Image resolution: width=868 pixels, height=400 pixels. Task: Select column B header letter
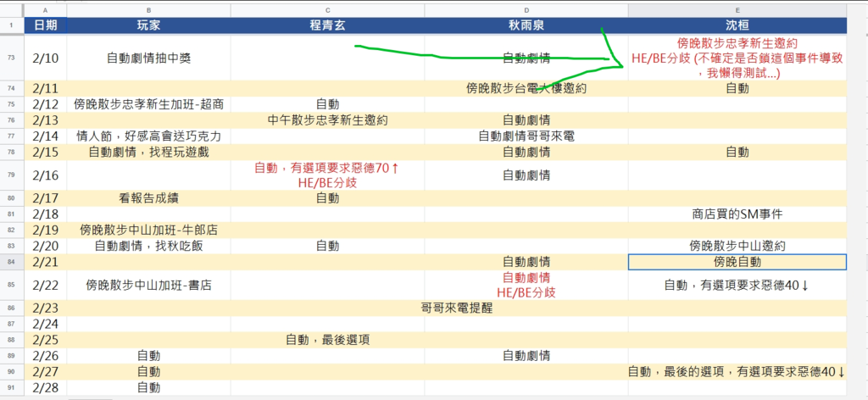[149, 11]
